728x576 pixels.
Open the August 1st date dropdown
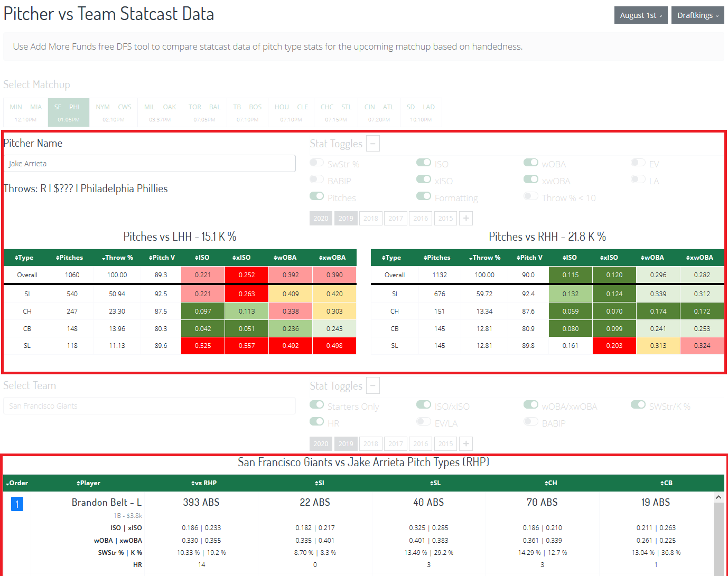(640, 15)
